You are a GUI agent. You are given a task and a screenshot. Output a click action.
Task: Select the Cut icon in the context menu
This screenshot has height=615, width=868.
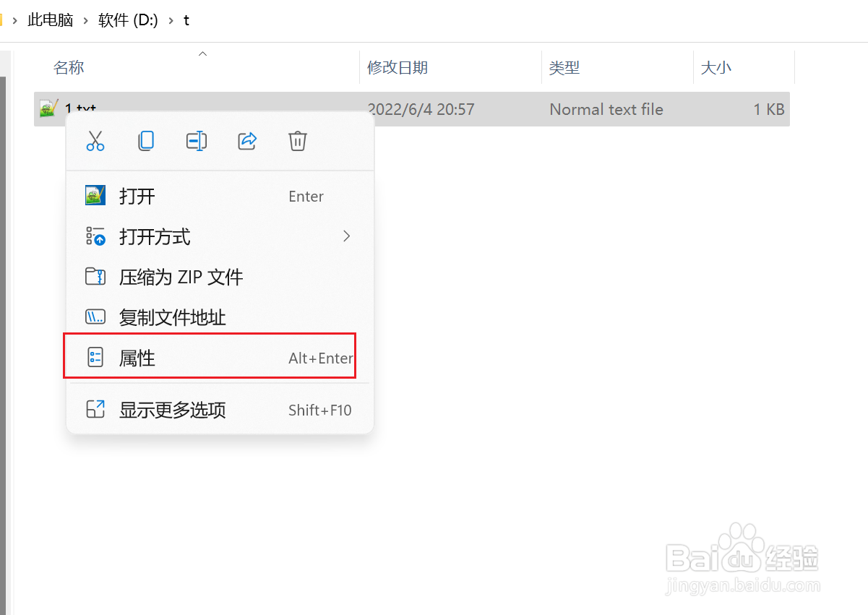pyautogui.click(x=95, y=141)
